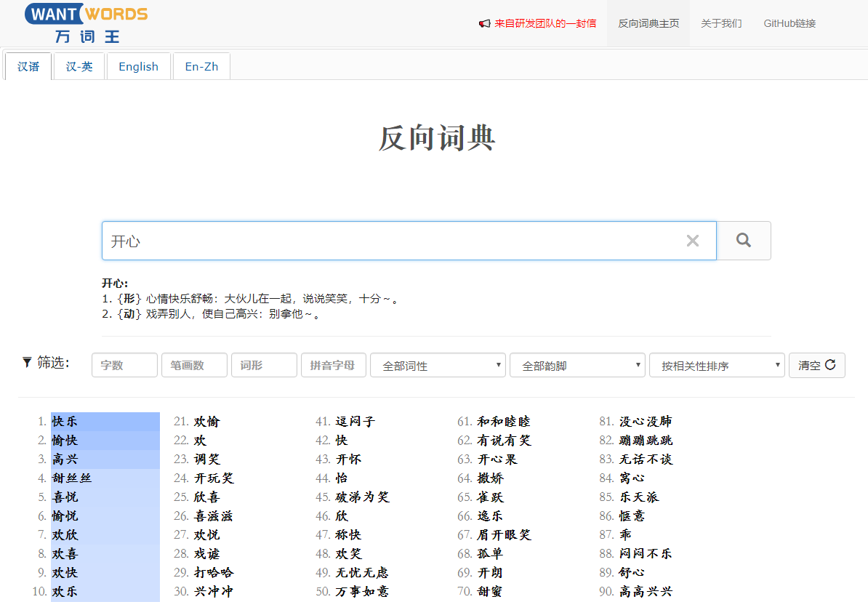
Task: Click the megaphone announcement icon
Action: coord(484,23)
